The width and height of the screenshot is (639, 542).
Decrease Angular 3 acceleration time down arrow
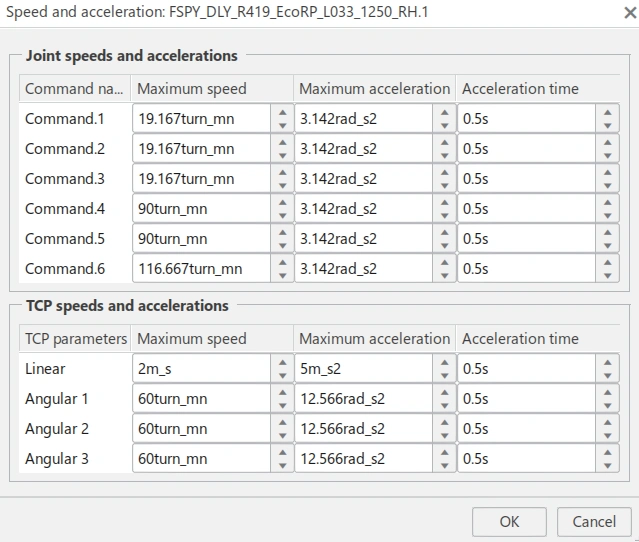coord(607,465)
